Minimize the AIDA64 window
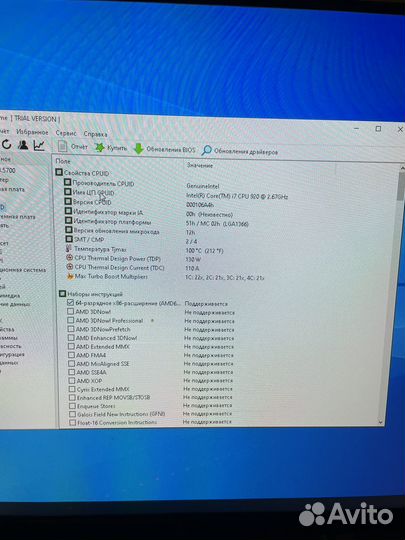The height and width of the screenshot is (540, 405). [x=357, y=128]
